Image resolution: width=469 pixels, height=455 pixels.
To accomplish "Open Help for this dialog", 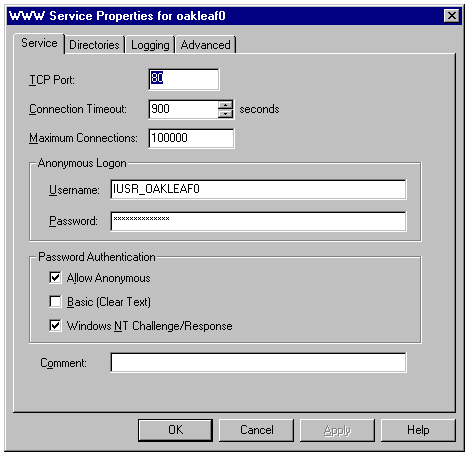I will pos(418,430).
